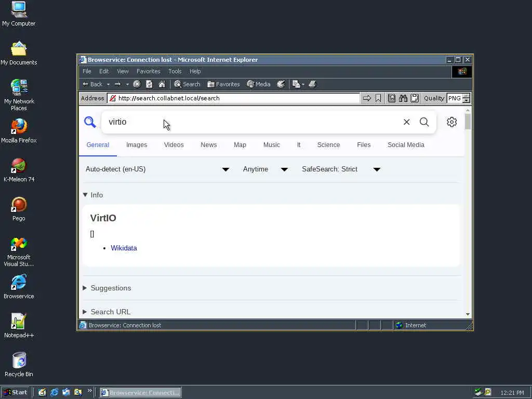This screenshot has width=532, height=399.
Task: Expand the Search URL section
Action: click(107, 312)
